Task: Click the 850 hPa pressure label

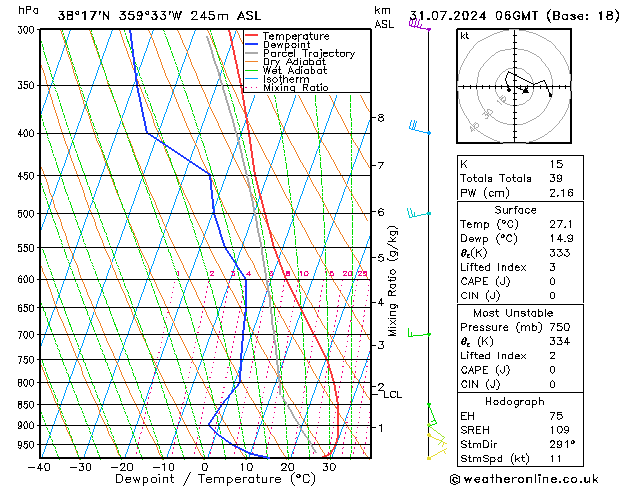Action: point(28,405)
